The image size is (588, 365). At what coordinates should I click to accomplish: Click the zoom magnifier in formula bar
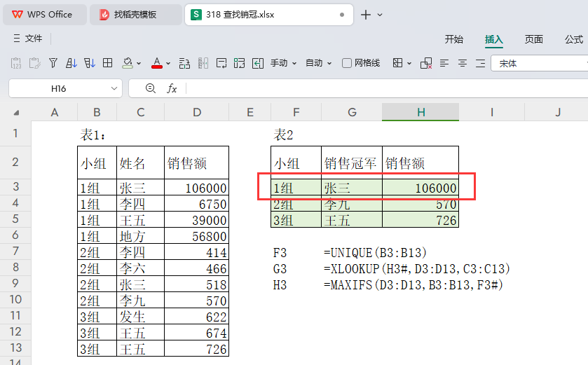151,88
